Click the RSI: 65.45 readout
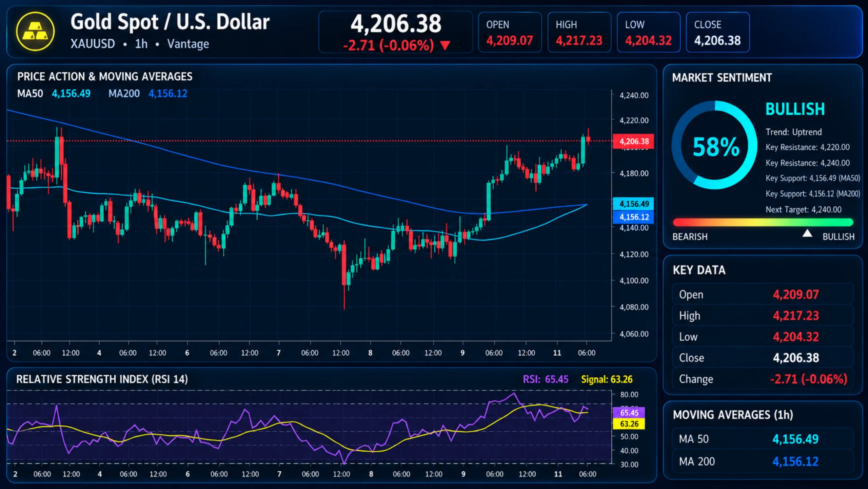Image resolution: width=868 pixels, height=489 pixels. (545, 379)
